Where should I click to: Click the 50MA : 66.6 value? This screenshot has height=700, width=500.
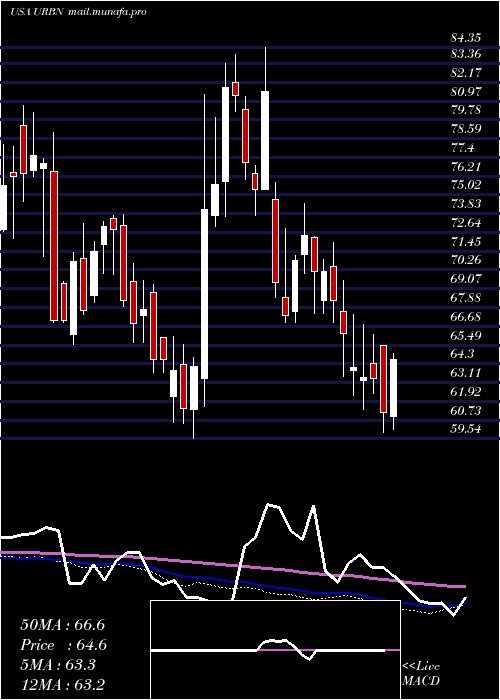point(62,625)
